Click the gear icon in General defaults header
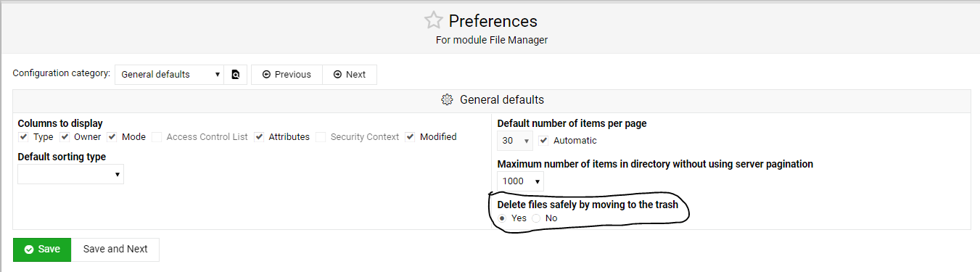 click(x=448, y=99)
